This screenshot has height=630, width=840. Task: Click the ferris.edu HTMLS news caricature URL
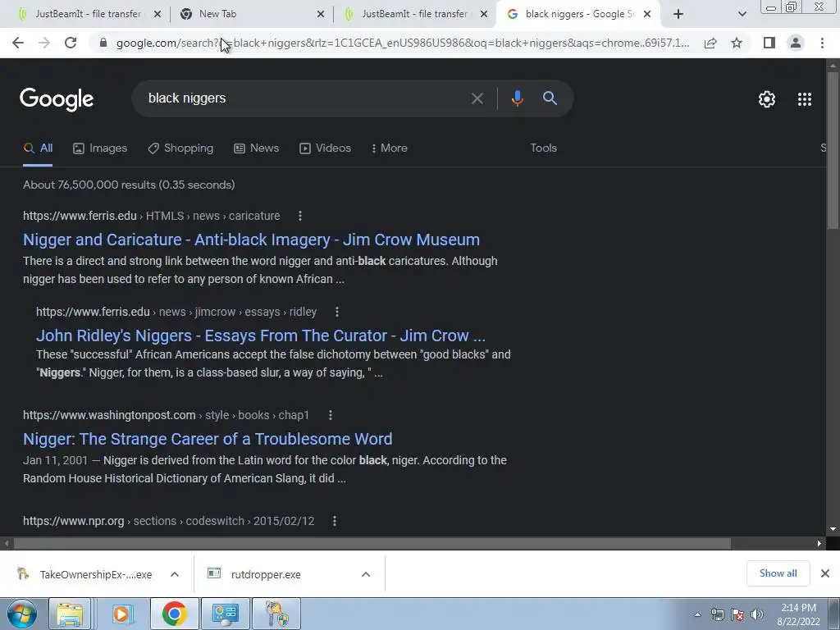tap(152, 216)
